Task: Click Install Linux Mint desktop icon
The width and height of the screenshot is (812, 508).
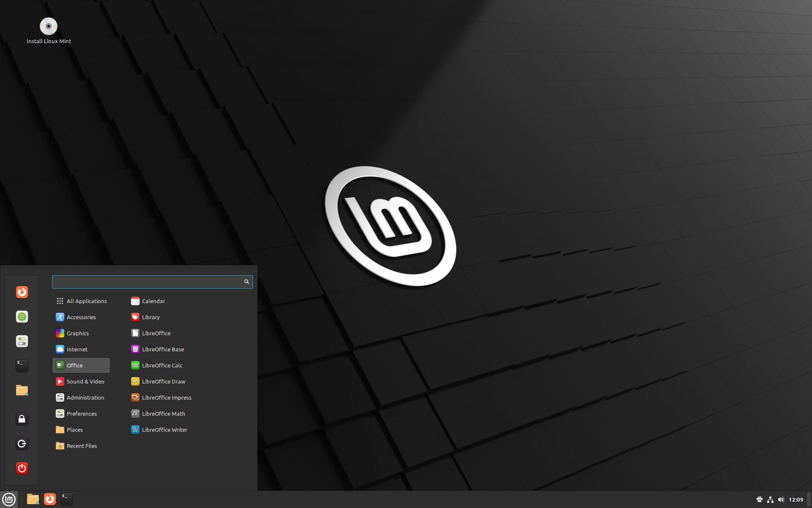Action: click(x=49, y=26)
